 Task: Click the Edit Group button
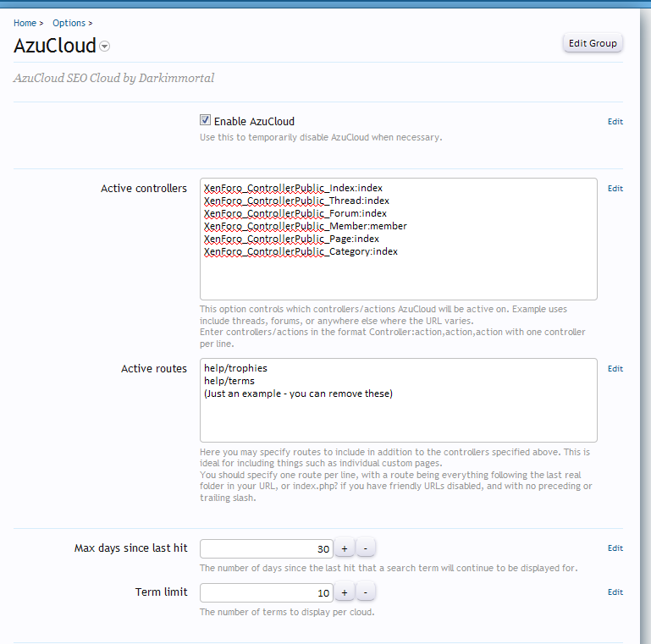593,43
